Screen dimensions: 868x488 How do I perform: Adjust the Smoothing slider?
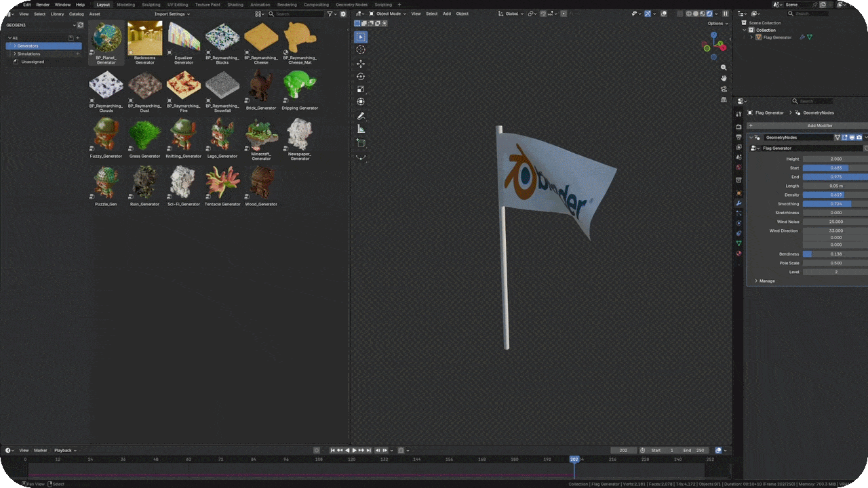[x=835, y=204]
